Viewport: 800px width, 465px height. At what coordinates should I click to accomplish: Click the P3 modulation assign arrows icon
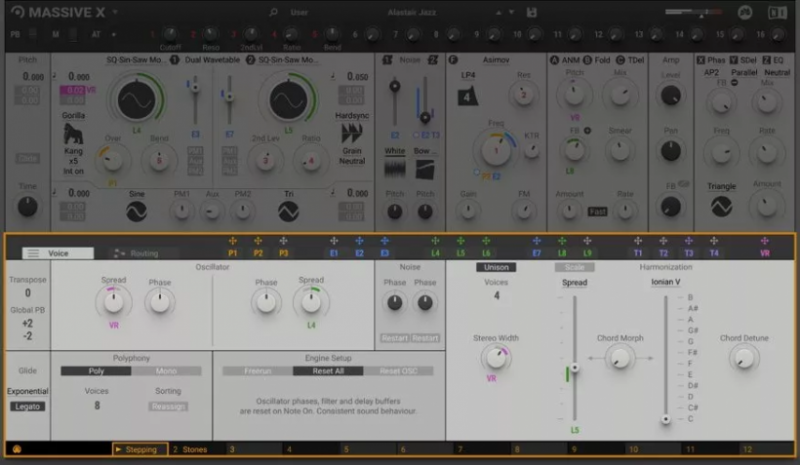click(283, 241)
